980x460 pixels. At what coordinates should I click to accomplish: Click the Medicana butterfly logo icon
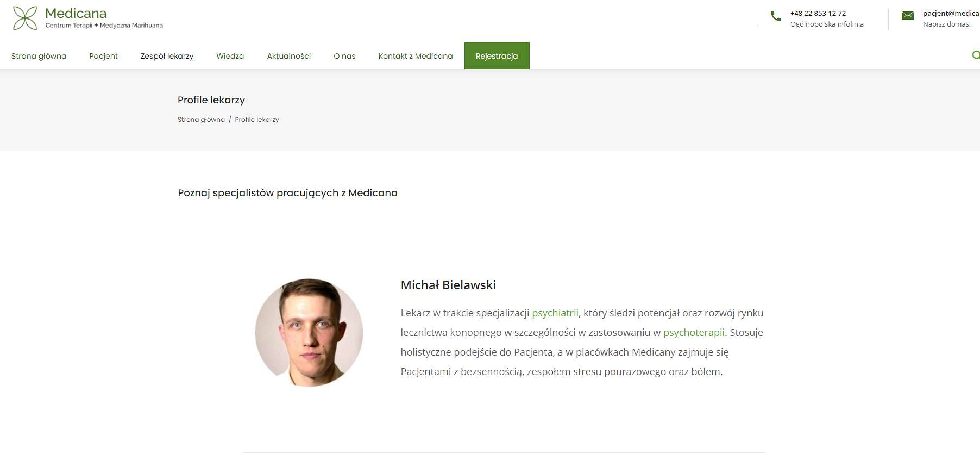point(25,18)
